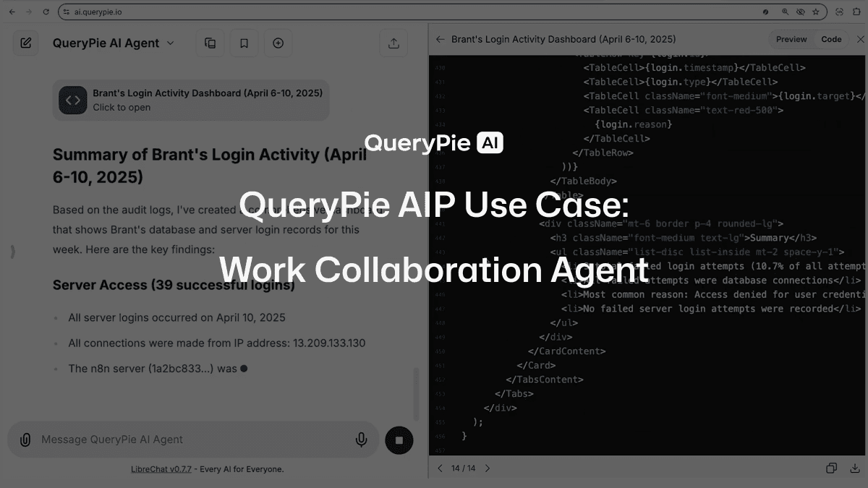Click the IP address 13.209.133.130 line
Image resolution: width=868 pixels, height=488 pixels.
(217, 343)
